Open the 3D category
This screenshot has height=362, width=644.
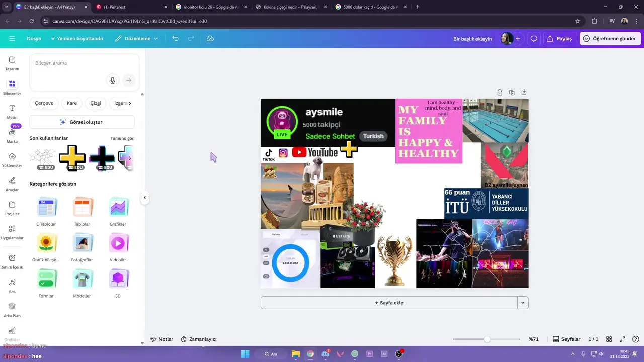[118, 284]
